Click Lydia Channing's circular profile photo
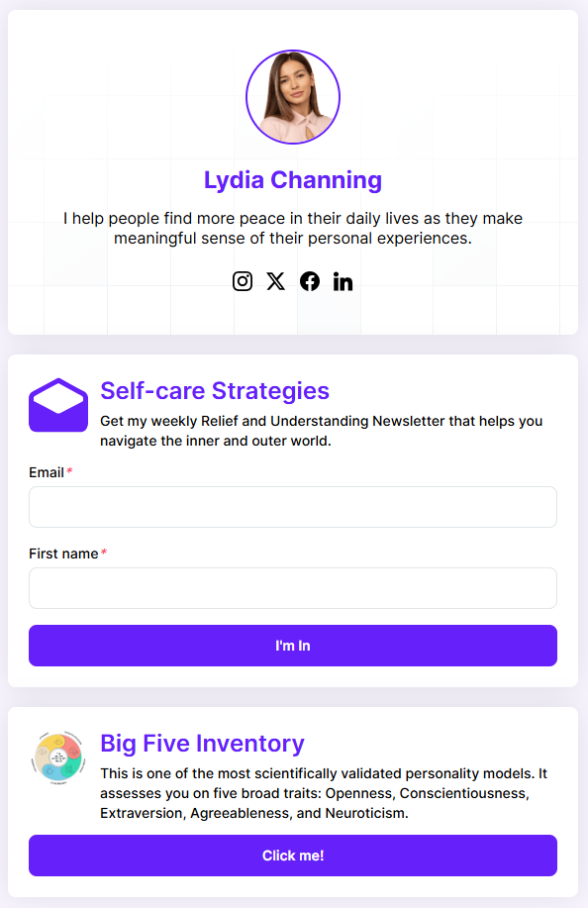This screenshot has width=588, height=908. coord(293,97)
